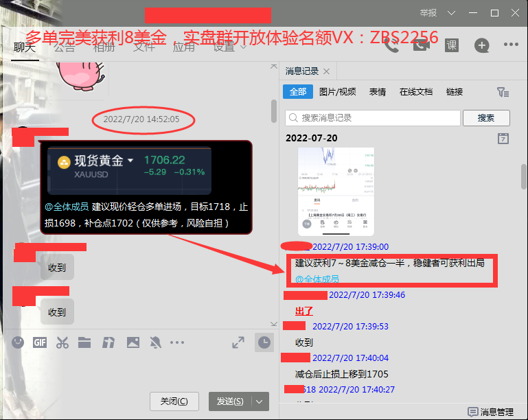The image size is (528, 420).
Task: Select the 表情 filter tab
Action: [378, 91]
